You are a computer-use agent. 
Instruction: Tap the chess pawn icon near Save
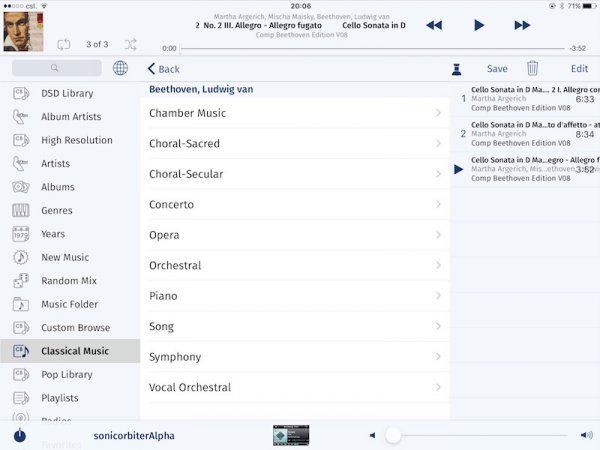point(456,69)
